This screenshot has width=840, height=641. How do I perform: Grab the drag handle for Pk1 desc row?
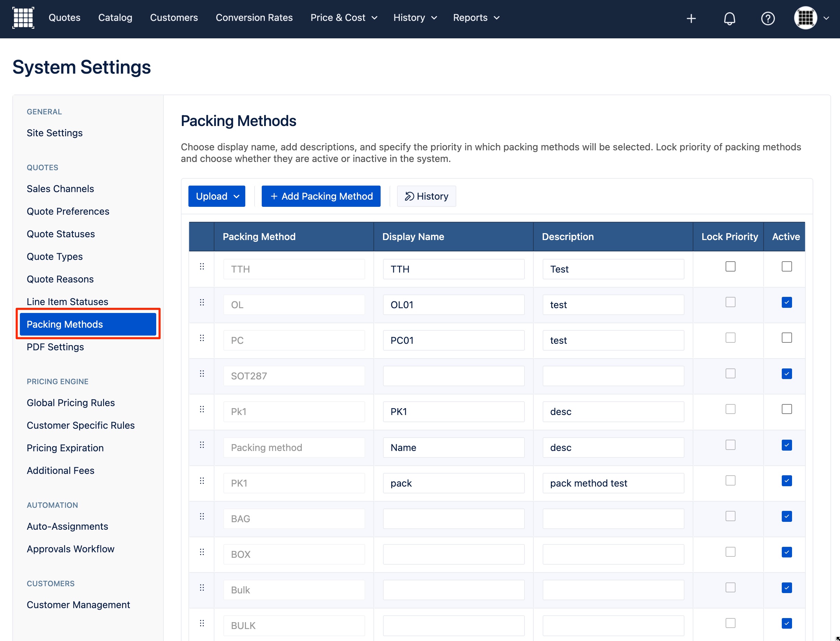(202, 410)
